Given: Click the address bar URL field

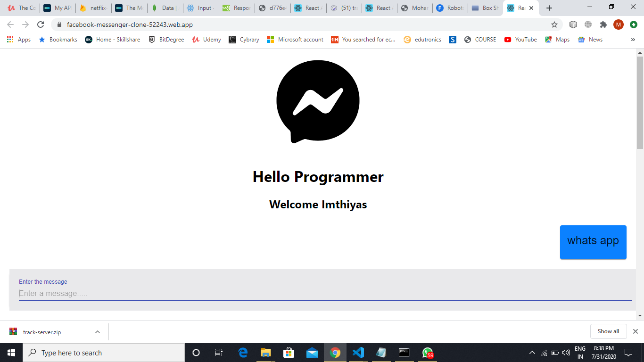Looking at the screenshot, I should 302,25.
